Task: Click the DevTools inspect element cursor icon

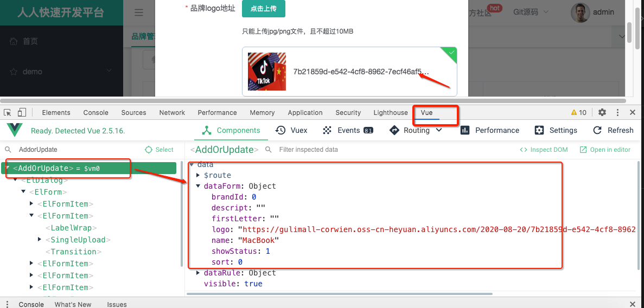Action: point(8,112)
